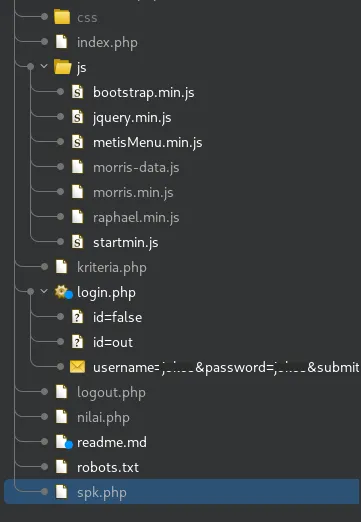Screen dimensions: 361x522
Task: Click the spk.php file icon
Action: [x=61, y=492]
